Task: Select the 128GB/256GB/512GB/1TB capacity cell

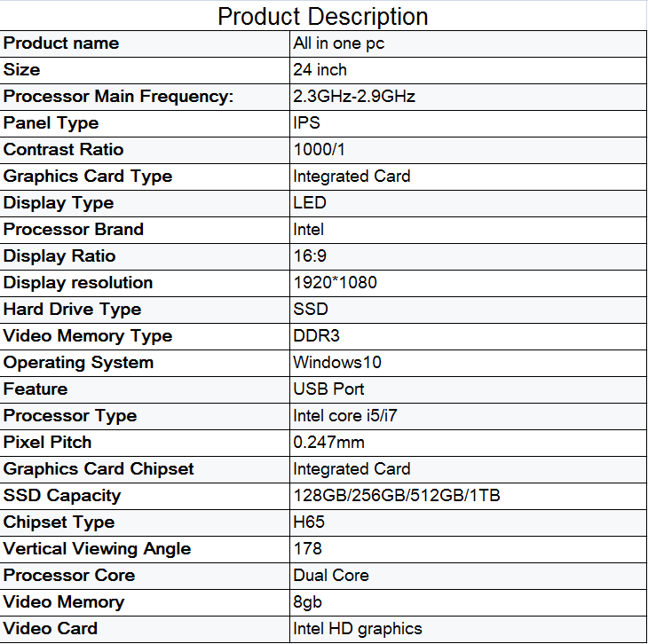Action: pyautogui.click(x=468, y=496)
